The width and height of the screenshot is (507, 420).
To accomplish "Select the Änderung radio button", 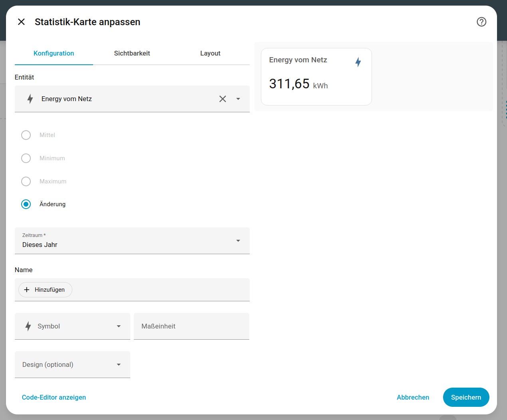I will (26, 204).
